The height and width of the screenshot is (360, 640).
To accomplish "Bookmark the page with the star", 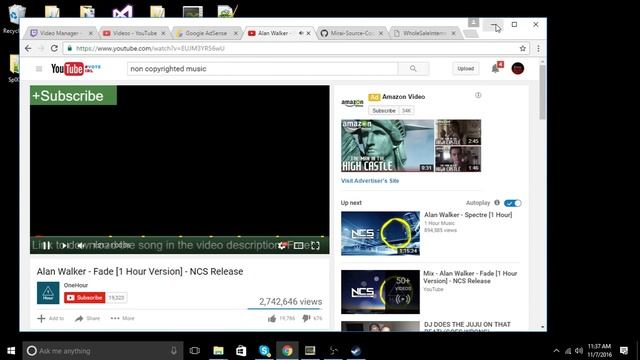I will (x=522, y=48).
